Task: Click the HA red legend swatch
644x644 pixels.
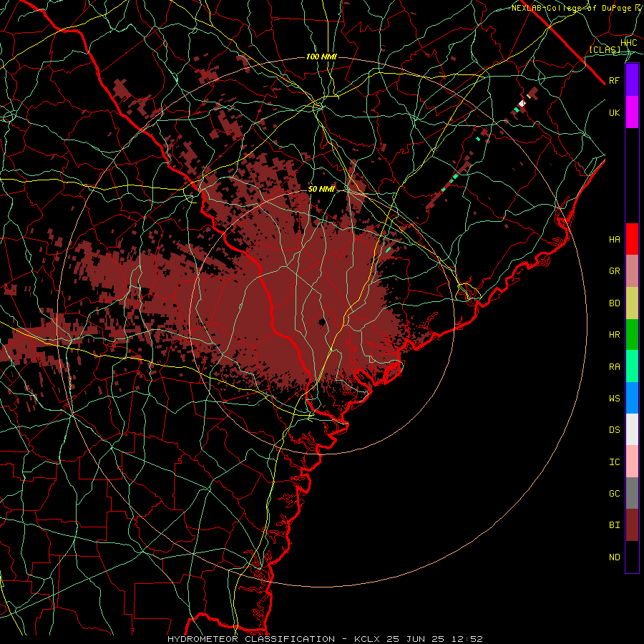Action: tap(632, 239)
